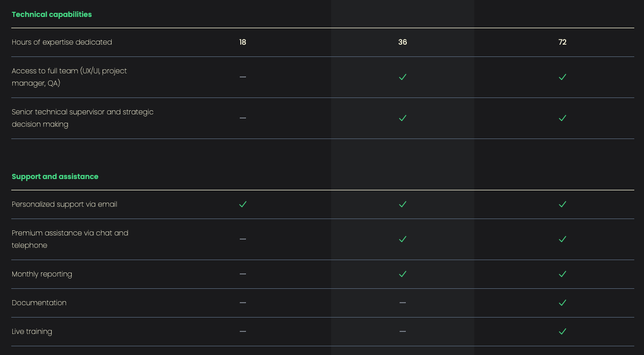
Task: Click the last-column checkmark for Live training
Action: pos(563,331)
